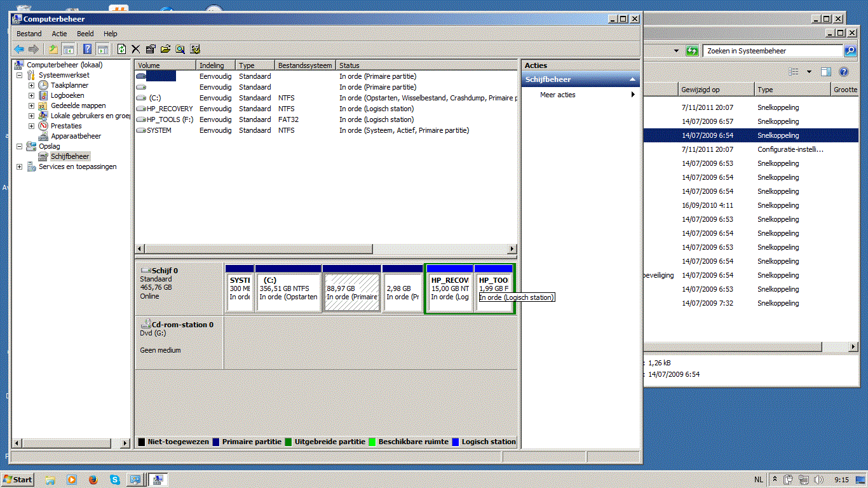Open the Actie menu
The height and width of the screenshot is (488, 868).
point(59,34)
